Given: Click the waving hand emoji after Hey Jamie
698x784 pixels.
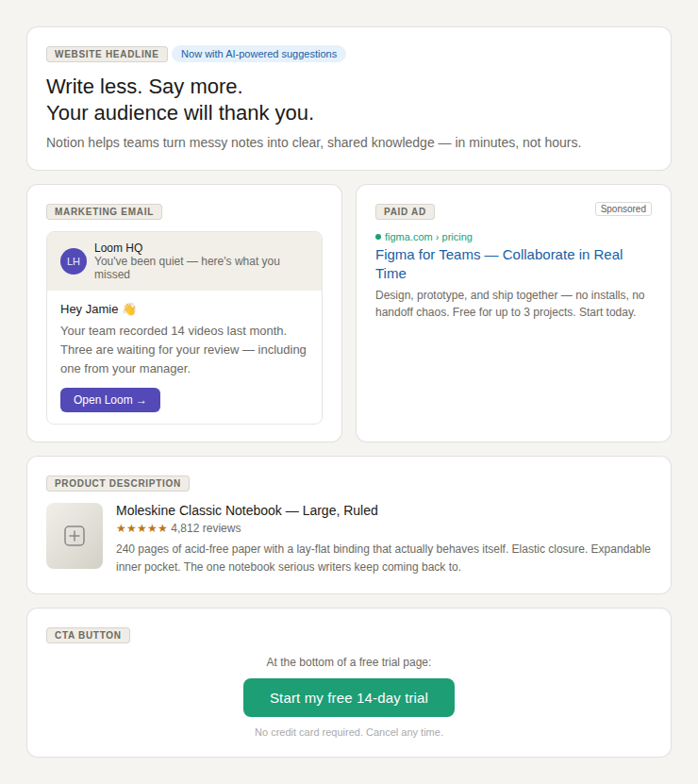Looking at the screenshot, I should pos(129,309).
